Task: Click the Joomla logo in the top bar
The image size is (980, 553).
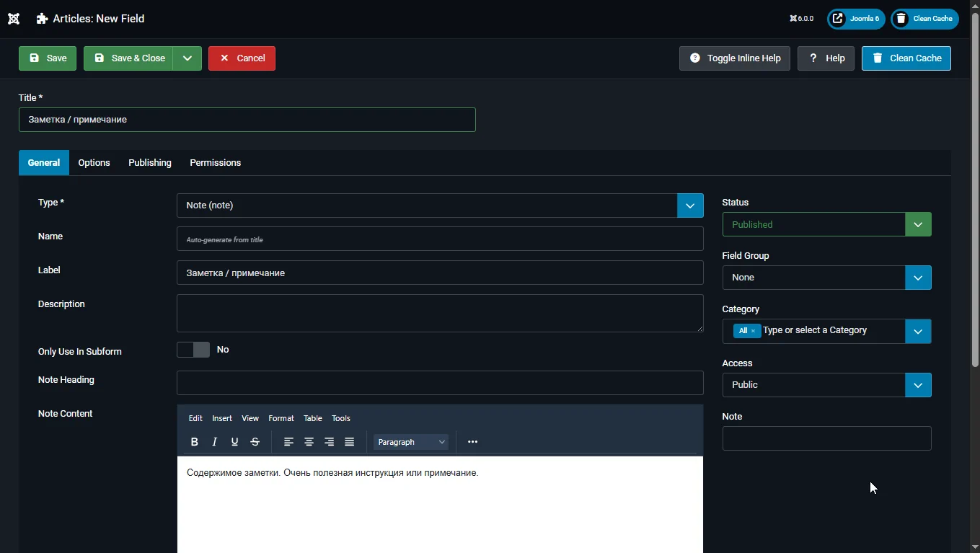Action: coord(13,19)
